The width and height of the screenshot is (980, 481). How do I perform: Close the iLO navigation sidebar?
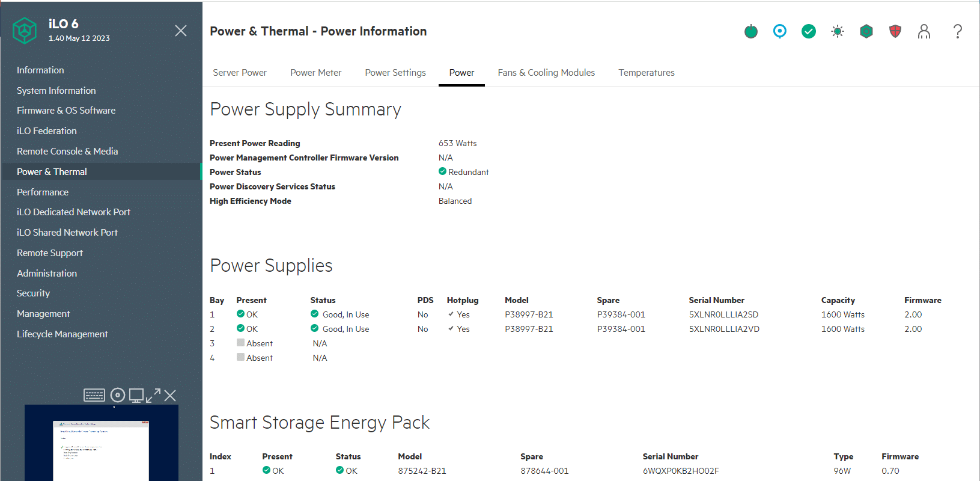coord(181,31)
